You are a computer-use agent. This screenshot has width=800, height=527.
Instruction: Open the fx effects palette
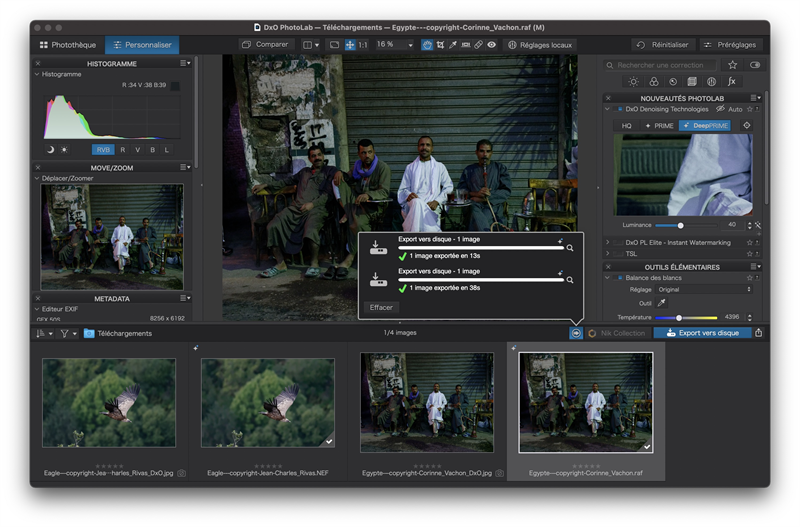(x=732, y=82)
